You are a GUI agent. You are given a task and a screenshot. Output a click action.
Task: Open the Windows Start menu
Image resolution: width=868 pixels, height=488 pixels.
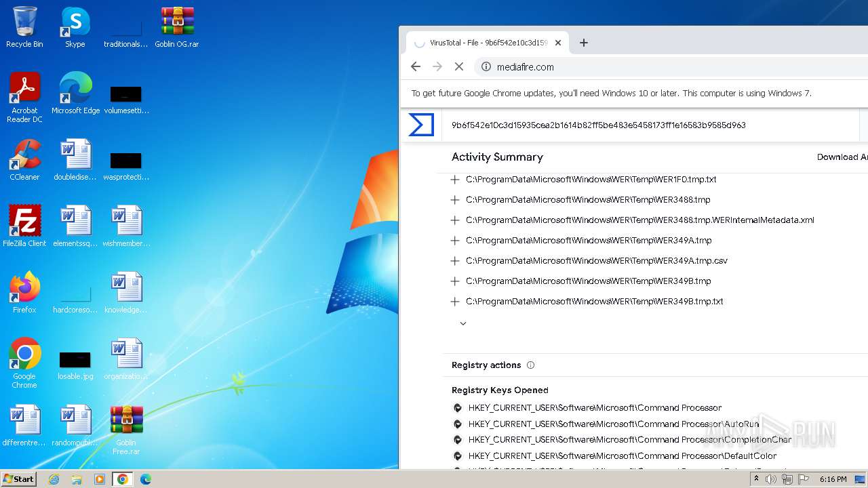(x=19, y=479)
